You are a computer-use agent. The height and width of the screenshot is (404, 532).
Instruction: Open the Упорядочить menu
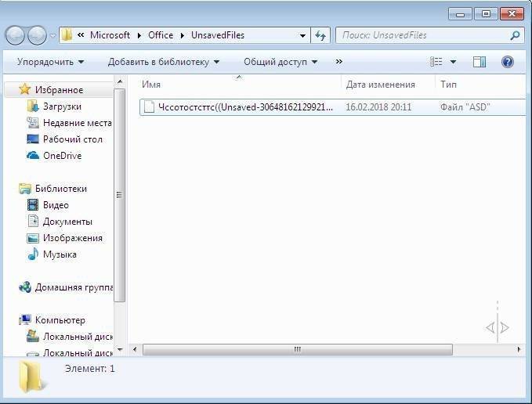50,62
